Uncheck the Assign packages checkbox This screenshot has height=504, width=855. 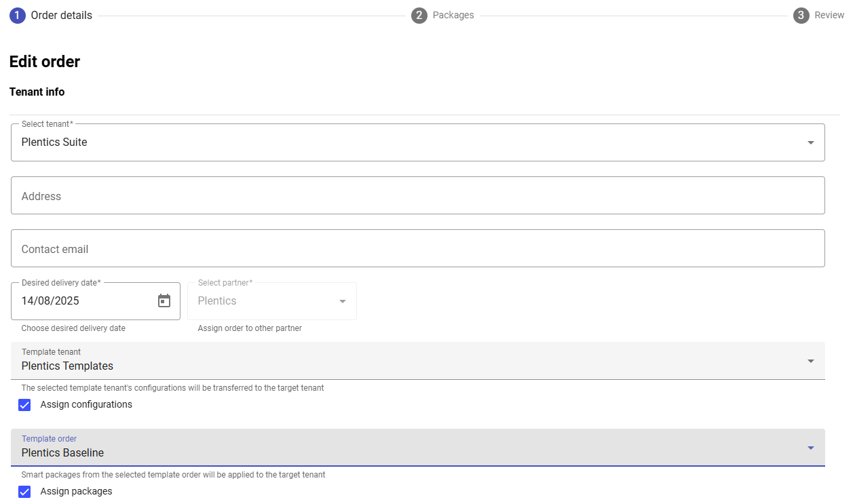pyautogui.click(x=24, y=492)
